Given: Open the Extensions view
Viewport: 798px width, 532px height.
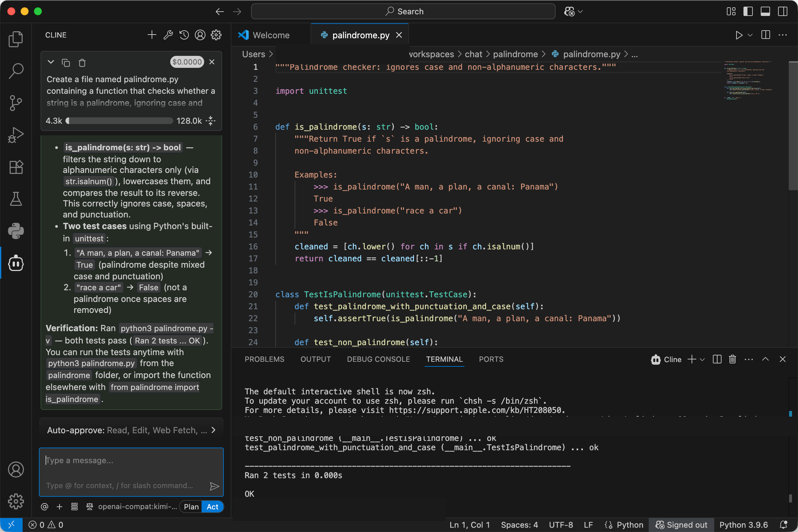Looking at the screenshot, I should point(16,167).
